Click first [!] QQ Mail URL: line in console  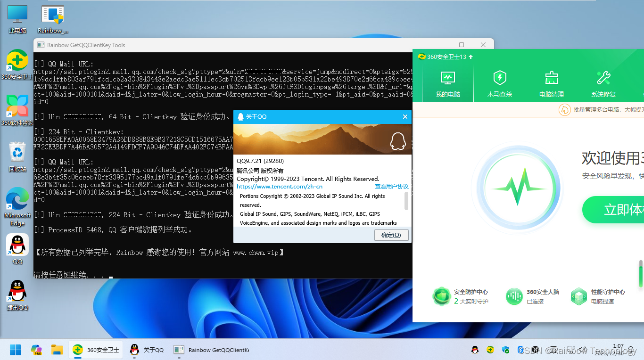point(64,64)
